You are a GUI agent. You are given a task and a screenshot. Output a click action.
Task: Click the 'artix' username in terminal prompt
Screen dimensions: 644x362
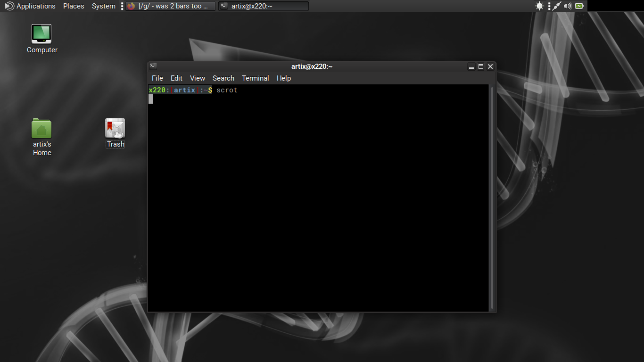[184, 90]
